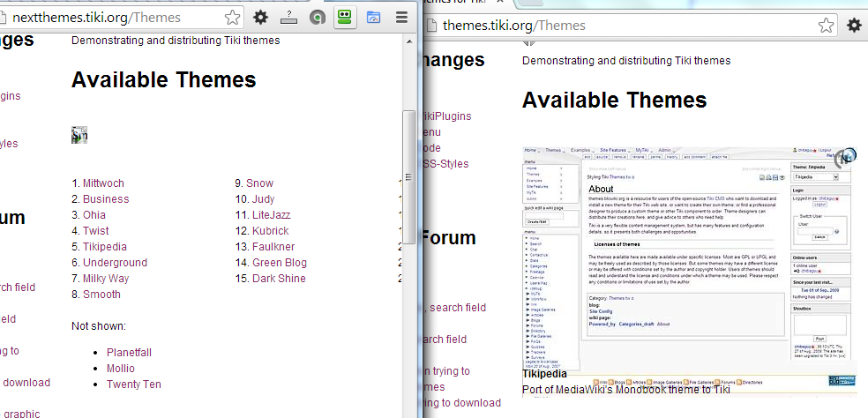
Task: Click the gear icon in themes.tiki.org window
Action: [x=855, y=26]
